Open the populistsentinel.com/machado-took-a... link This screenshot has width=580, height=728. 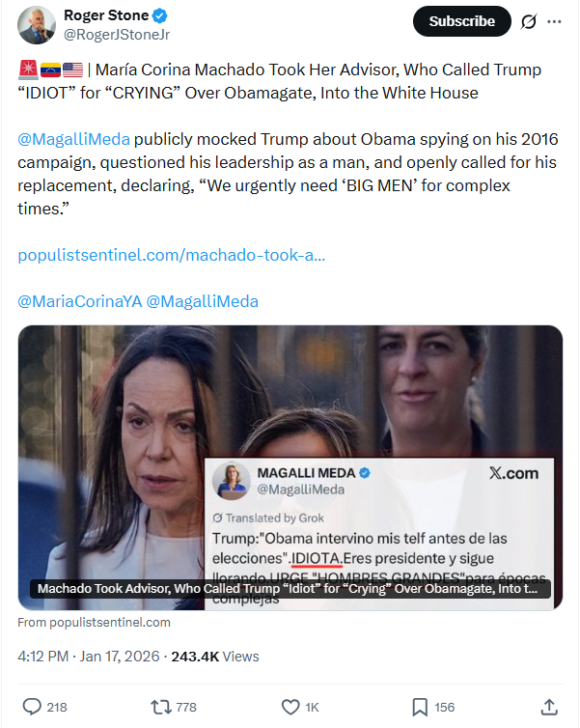click(171, 255)
